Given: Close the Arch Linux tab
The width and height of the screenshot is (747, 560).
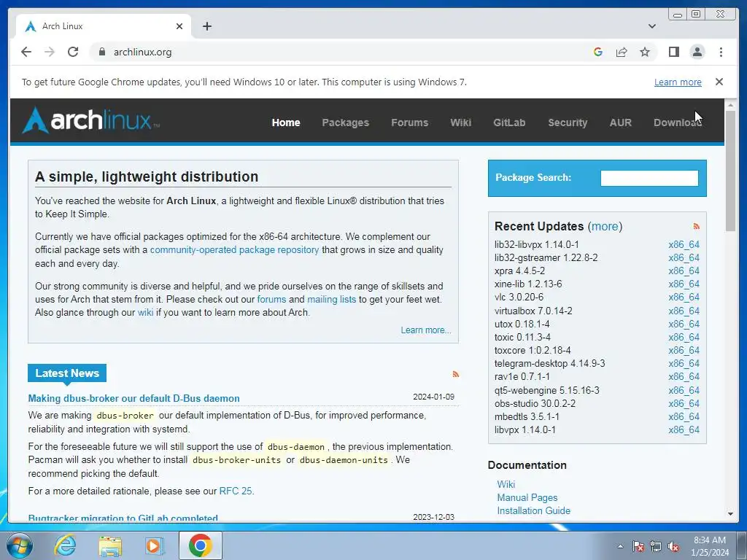Looking at the screenshot, I should click(179, 26).
